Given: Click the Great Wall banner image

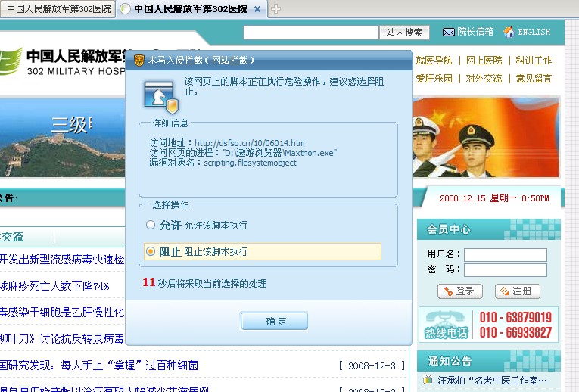Looking at the screenshot, I should pyautogui.click(x=62, y=137).
